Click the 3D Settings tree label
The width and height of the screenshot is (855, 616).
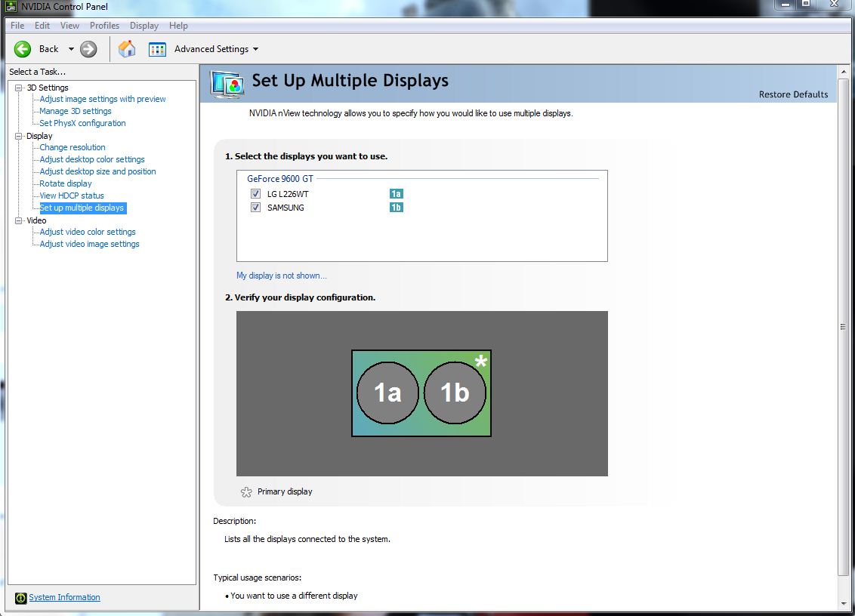click(x=48, y=88)
